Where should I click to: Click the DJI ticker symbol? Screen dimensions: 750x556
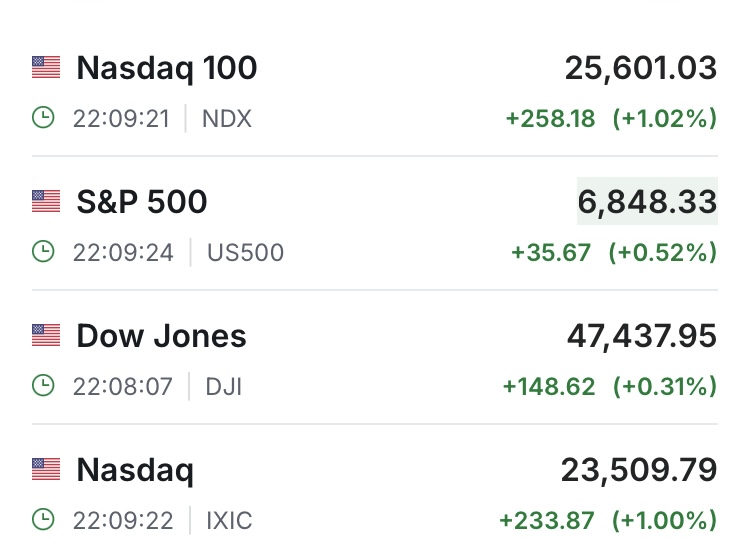pyautogui.click(x=221, y=386)
